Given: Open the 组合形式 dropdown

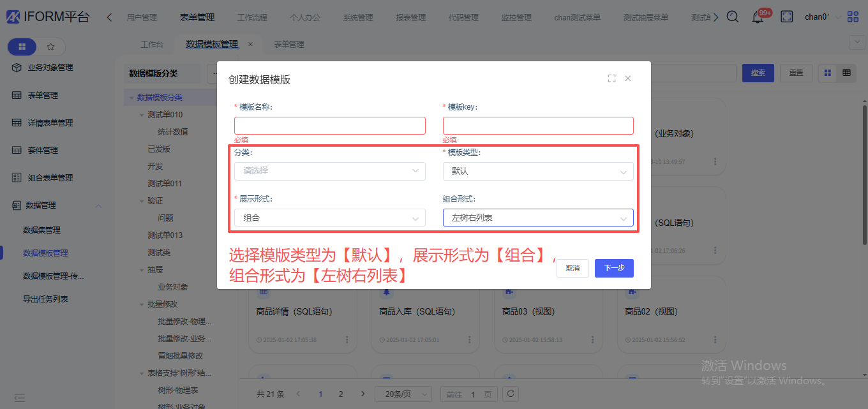Looking at the screenshot, I should point(538,218).
